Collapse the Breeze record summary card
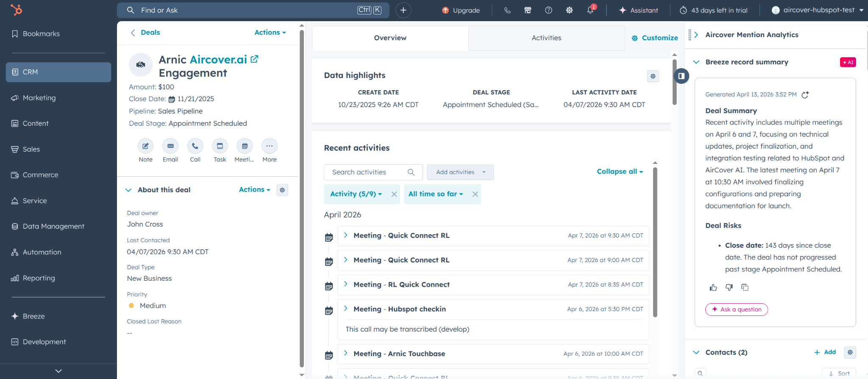Viewport: 868px width, 379px height. 696,62
